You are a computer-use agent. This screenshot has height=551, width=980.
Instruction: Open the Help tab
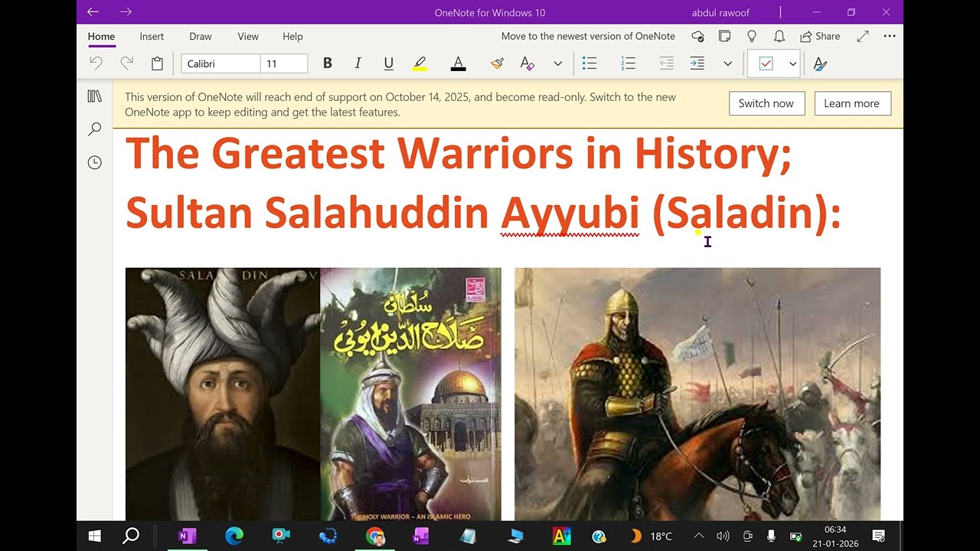(292, 36)
